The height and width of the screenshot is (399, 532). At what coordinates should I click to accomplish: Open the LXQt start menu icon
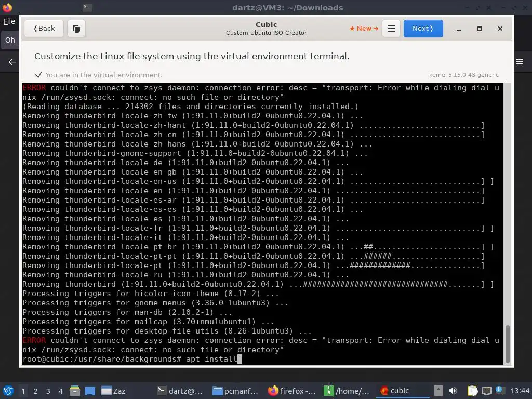pos(8,391)
